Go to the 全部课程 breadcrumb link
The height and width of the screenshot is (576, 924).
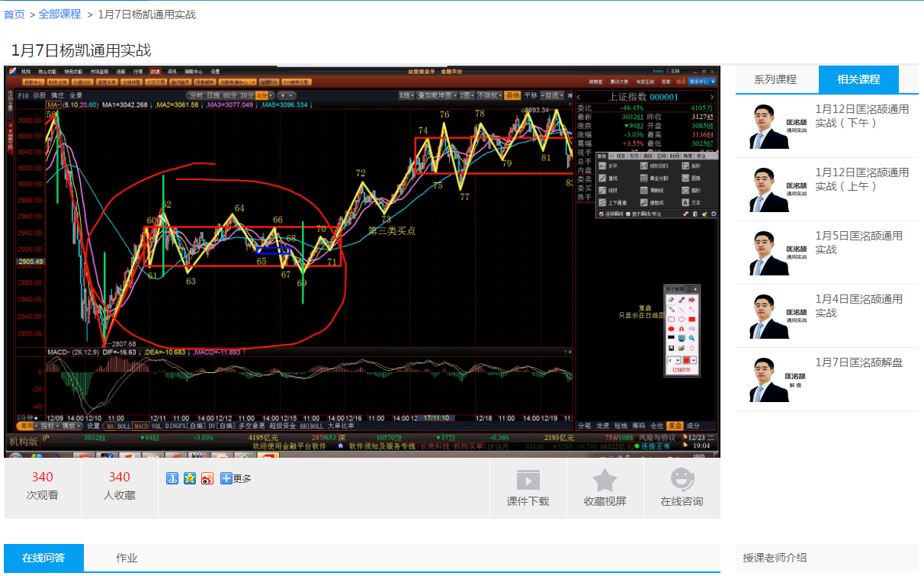(59, 14)
